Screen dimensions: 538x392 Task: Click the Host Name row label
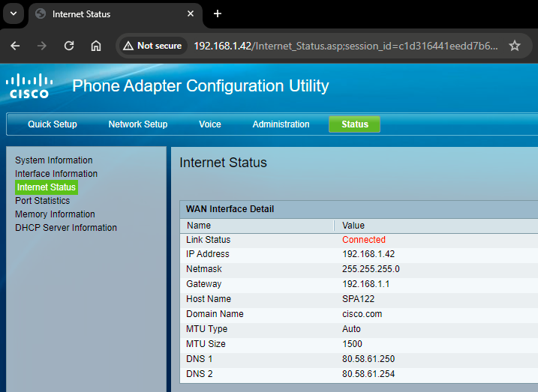(x=209, y=299)
